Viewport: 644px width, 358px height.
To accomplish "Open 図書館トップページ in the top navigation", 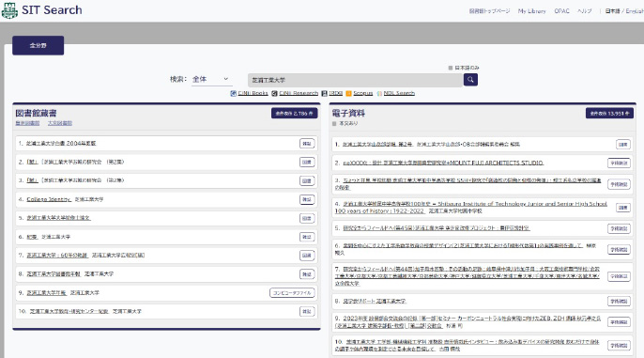I will 490,11.
